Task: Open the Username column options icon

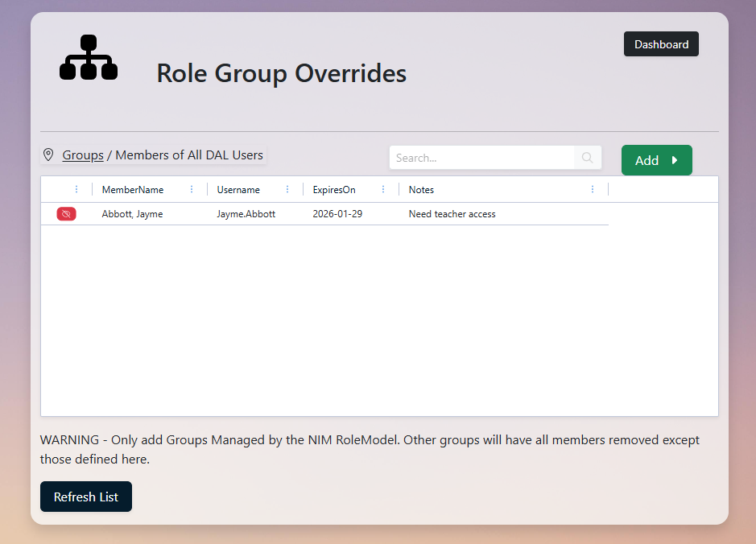Action: [x=287, y=189]
